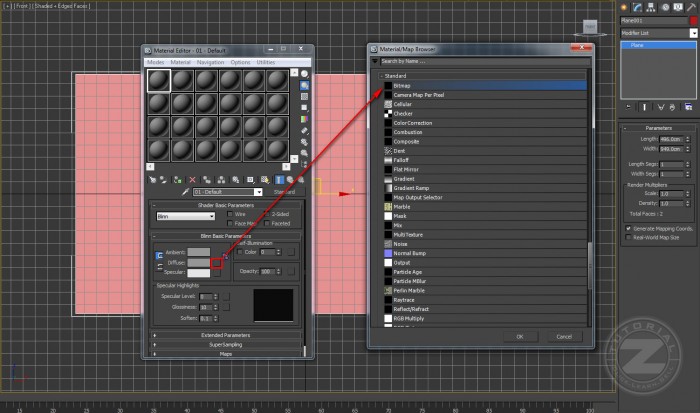Viewport: 700px width, 413px height.
Task: Open the Utilities menu in Material Editor
Action: (x=266, y=62)
